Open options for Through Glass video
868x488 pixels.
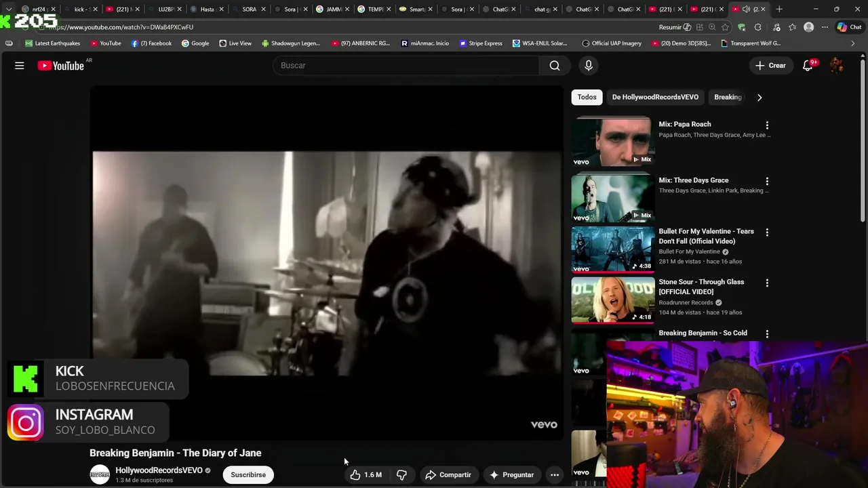(x=767, y=283)
